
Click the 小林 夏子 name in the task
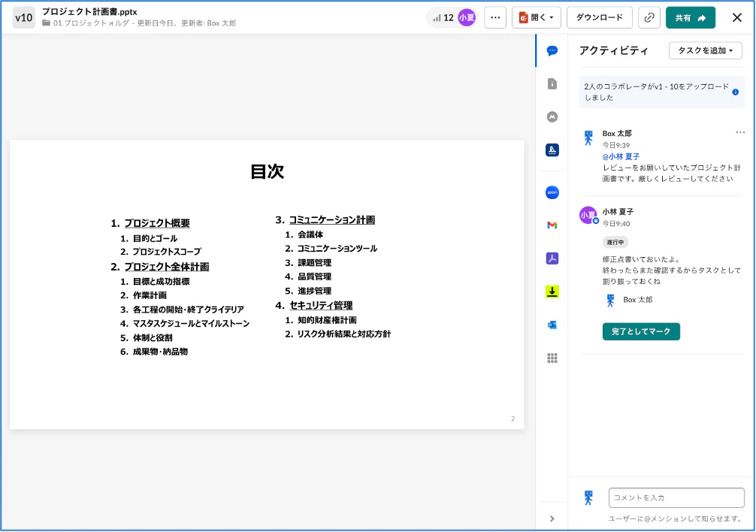618,212
